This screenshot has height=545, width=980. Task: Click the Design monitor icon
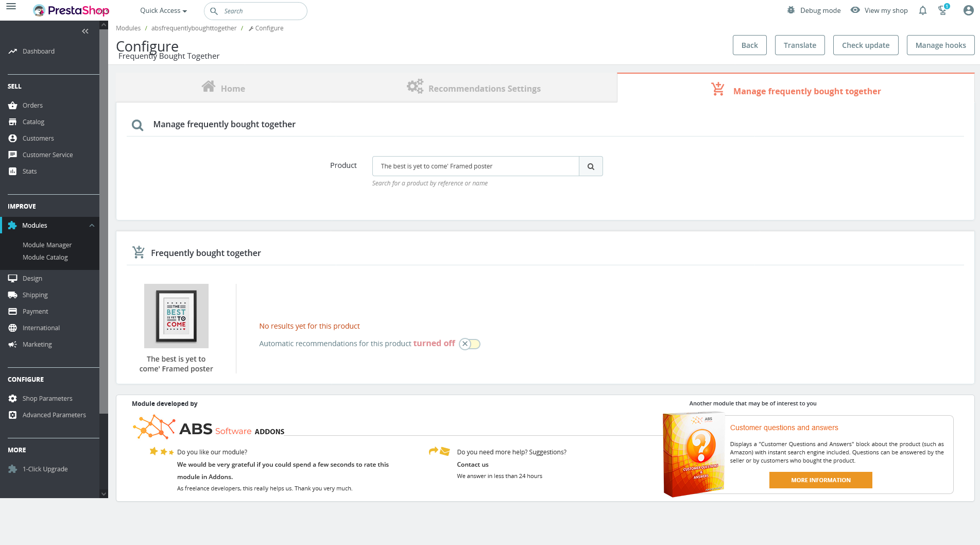click(13, 279)
